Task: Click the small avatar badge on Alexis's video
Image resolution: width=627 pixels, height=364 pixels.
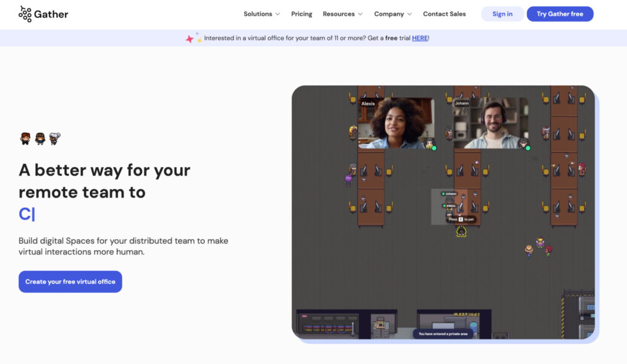Action: [430, 144]
